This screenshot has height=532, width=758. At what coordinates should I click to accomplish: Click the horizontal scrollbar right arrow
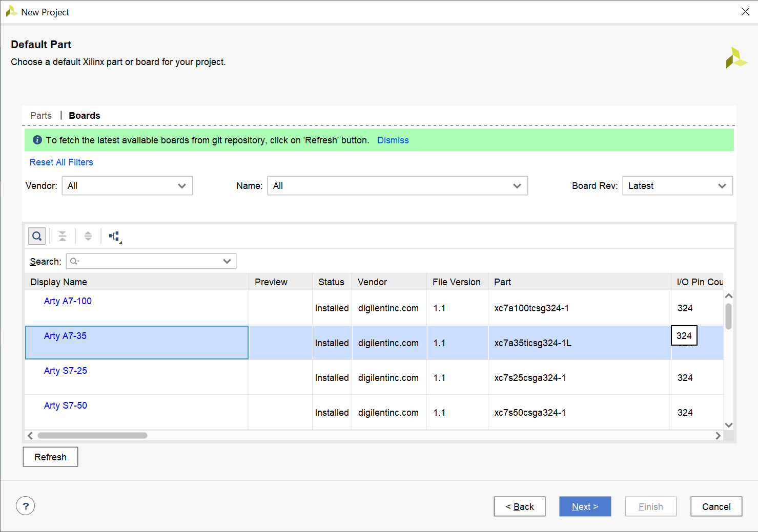tap(718, 436)
